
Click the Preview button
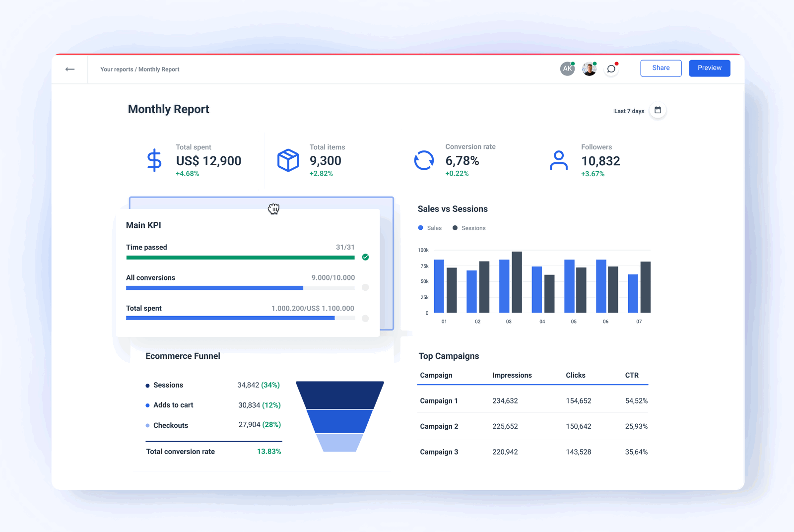click(x=709, y=68)
